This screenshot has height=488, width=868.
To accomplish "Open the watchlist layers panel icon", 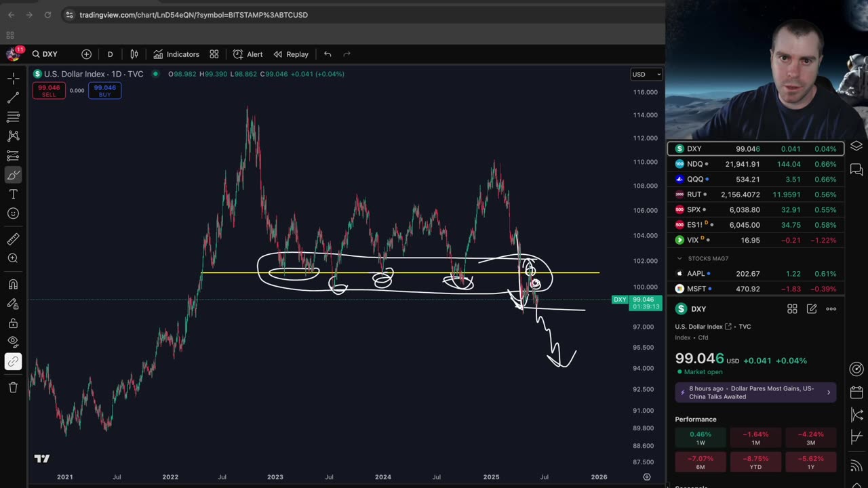I will point(856,146).
